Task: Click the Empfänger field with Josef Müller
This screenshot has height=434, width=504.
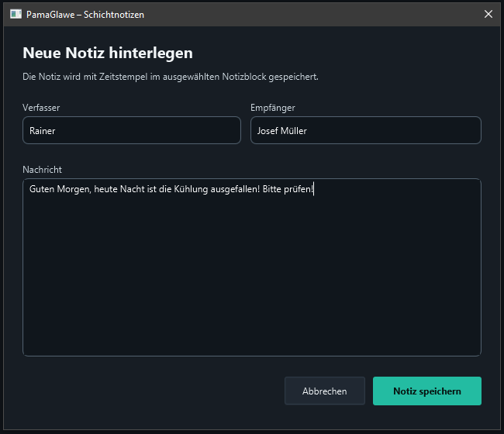Action: (366, 130)
